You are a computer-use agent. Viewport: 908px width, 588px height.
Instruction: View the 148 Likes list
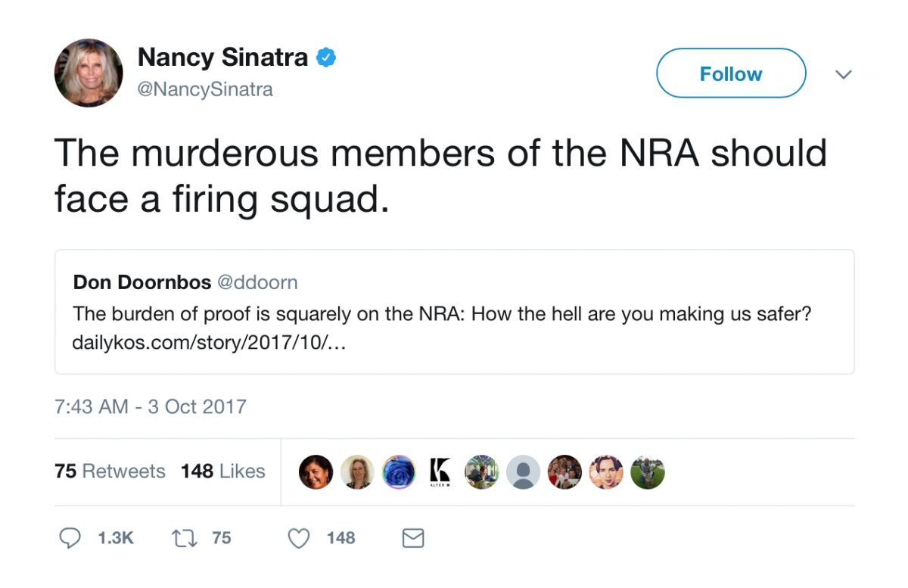pyautogui.click(x=223, y=471)
